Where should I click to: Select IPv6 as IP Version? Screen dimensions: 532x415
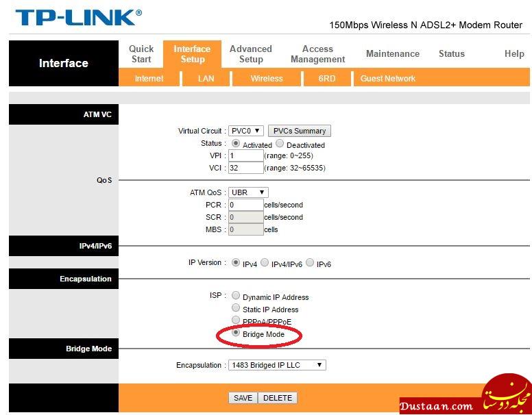pyautogui.click(x=310, y=263)
